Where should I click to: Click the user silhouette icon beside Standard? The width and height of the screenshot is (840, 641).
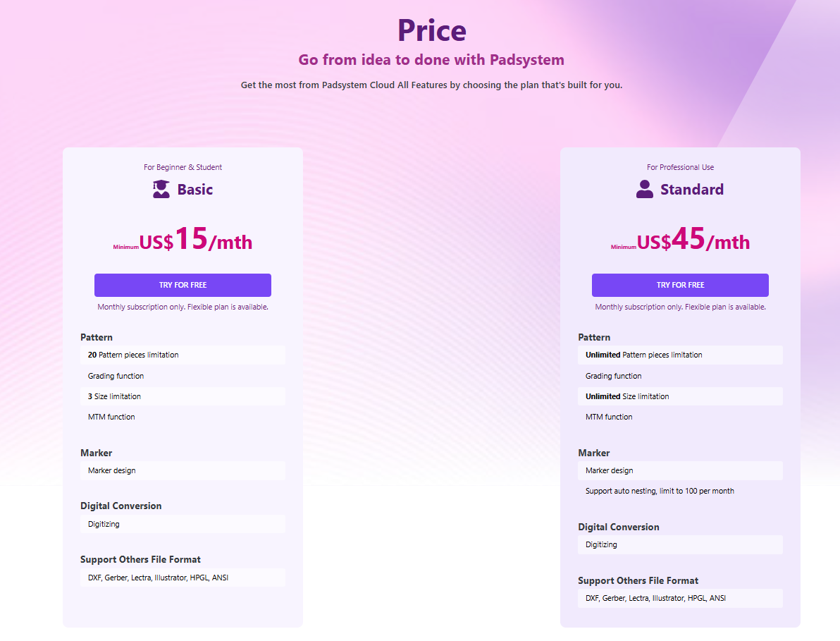point(645,189)
